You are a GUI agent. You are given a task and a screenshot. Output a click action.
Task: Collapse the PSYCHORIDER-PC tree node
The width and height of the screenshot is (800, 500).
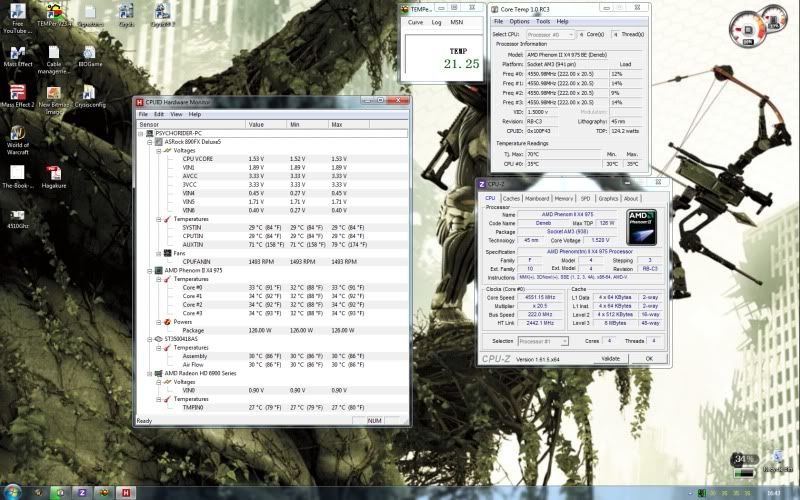point(141,133)
